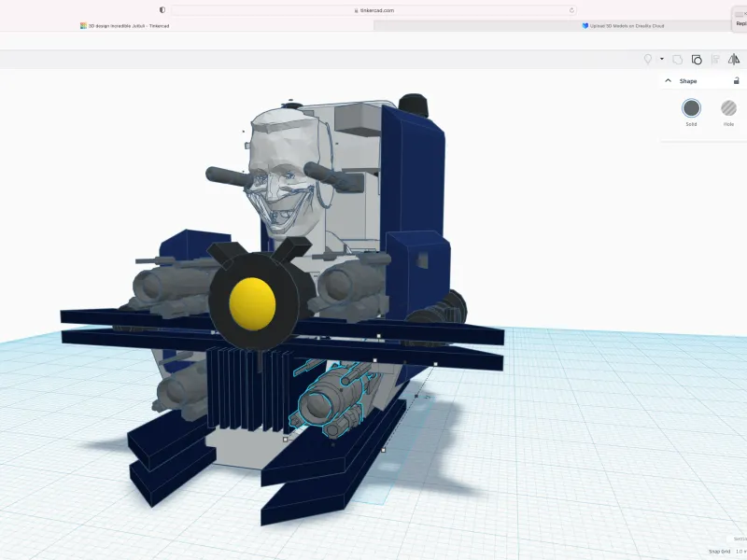Viewport: 747px width, 560px height.
Task: Toggle the Shape lock icon
Action: 736,81
